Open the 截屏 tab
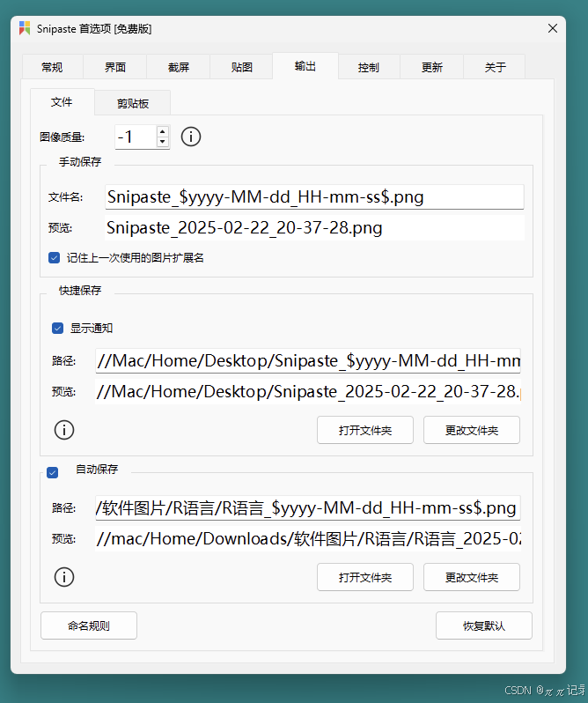The image size is (588, 703). (x=178, y=67)
